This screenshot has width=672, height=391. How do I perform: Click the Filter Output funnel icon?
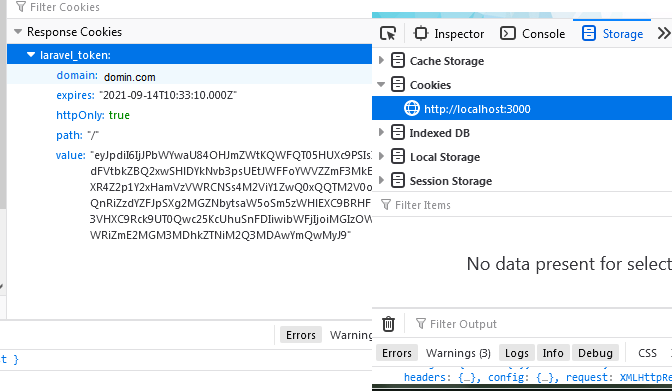coord(421,324)
